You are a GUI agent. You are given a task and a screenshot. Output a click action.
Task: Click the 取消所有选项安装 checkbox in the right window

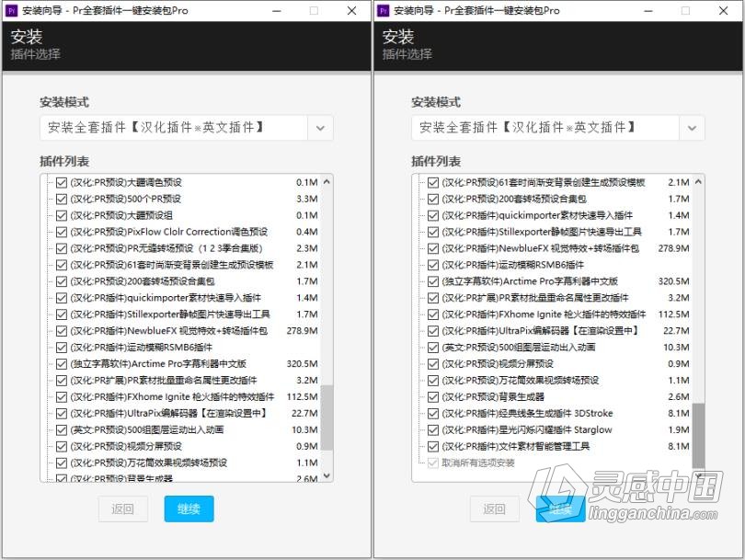pyautogui.click(x=433, y=463)
